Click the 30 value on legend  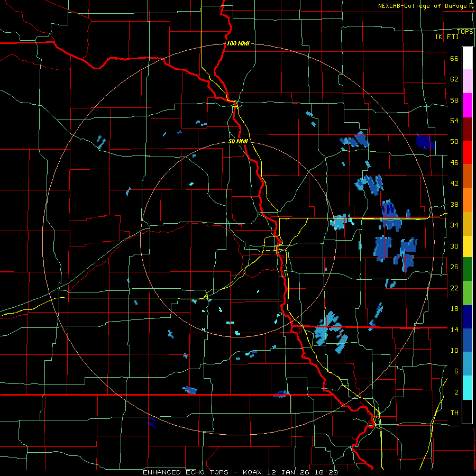[x=454, y=246]
